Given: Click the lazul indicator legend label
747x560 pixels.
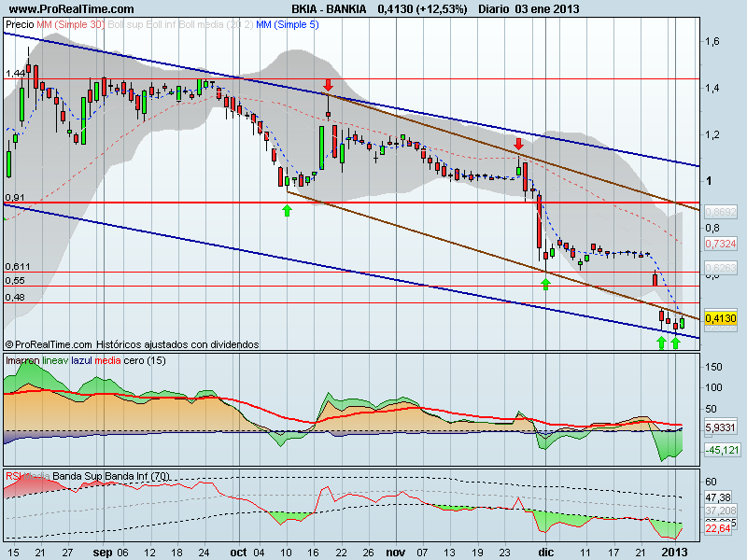Looking at the screenshot, I should click(82, 360).
